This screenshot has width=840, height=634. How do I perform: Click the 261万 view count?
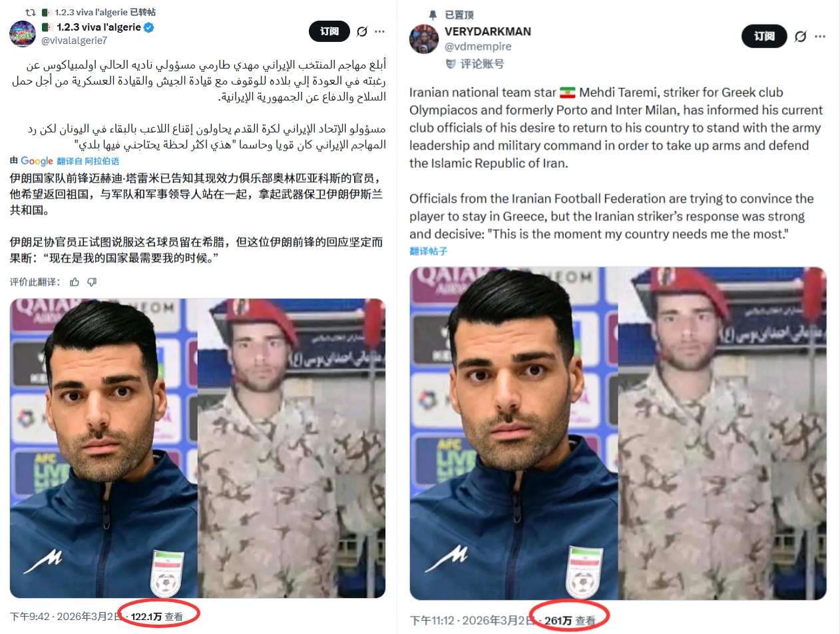(558, 621)
